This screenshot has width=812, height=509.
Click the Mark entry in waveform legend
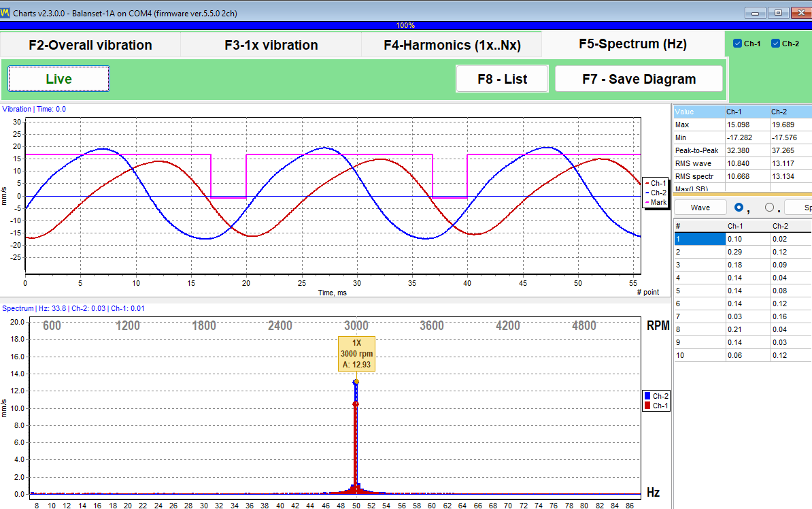tap(655, 202)
